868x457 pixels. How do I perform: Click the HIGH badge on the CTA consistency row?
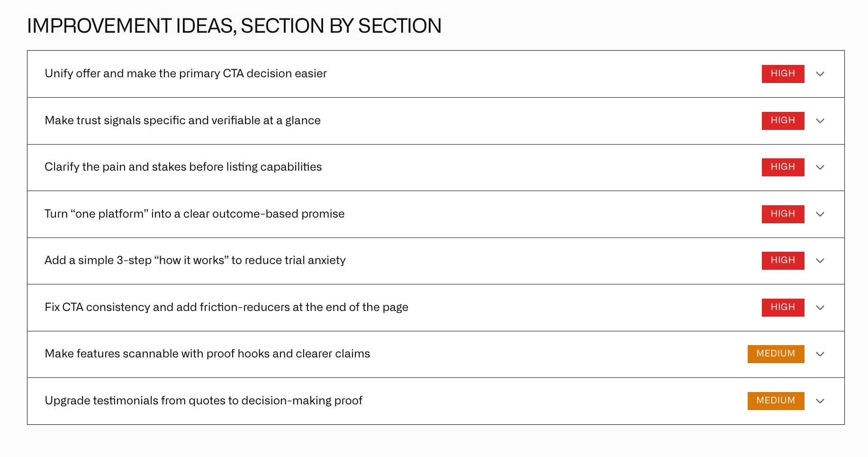point(783,307)
